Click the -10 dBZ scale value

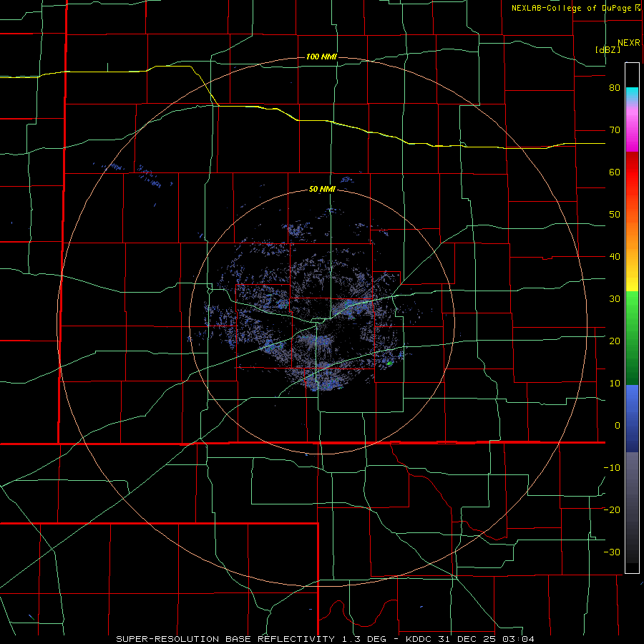point(612,468)
